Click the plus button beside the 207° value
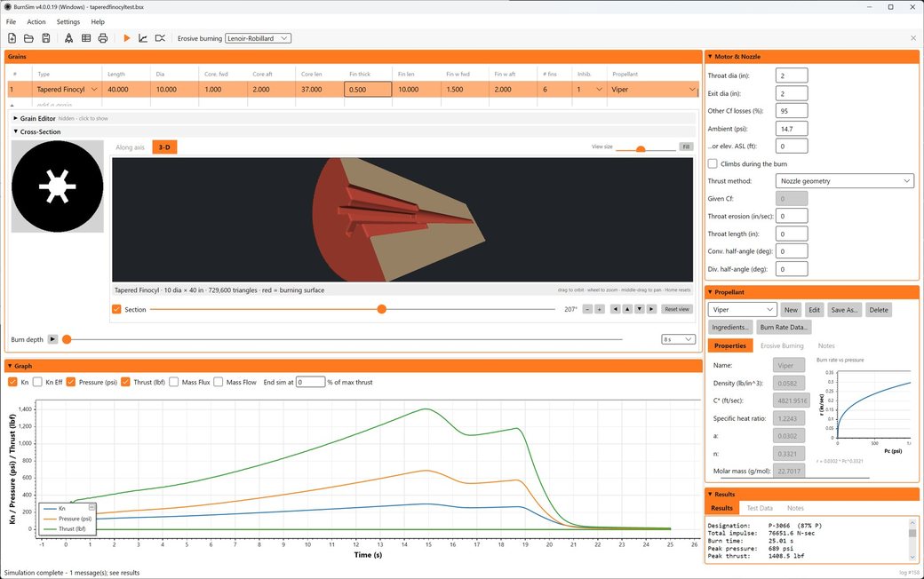The height and width of the screenshot is (579, 924). pyautogui.click(x=600, y=309)
